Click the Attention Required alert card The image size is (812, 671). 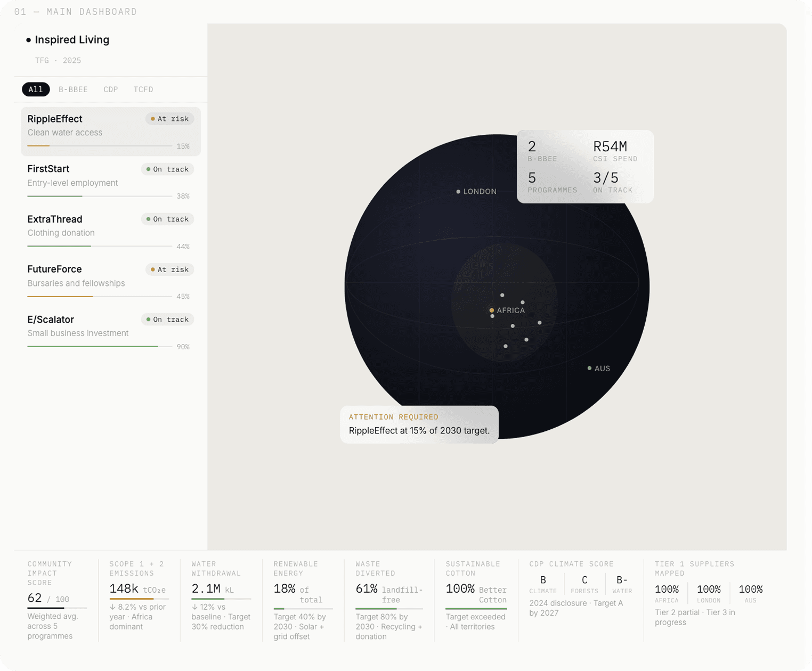[419, 424]
